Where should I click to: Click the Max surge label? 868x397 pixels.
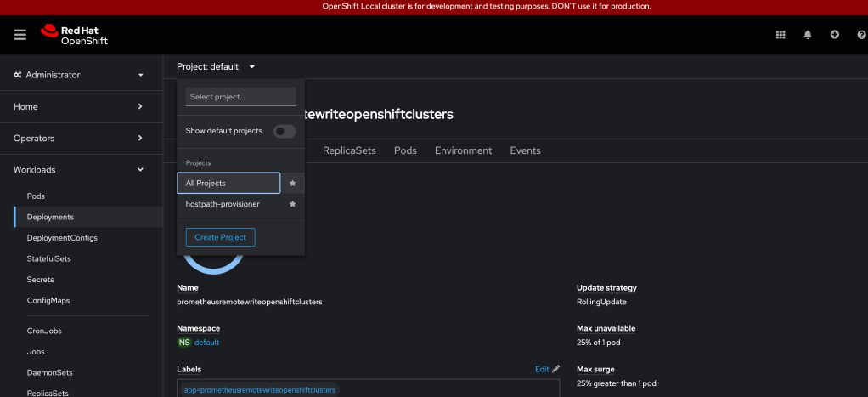pyautogui.click(x=595, y=369)
